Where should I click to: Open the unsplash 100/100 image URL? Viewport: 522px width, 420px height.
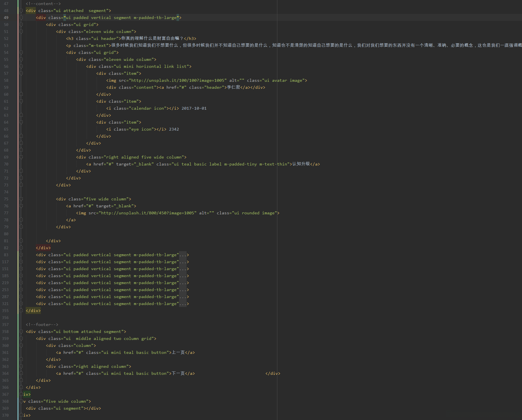tap(178, 80)
